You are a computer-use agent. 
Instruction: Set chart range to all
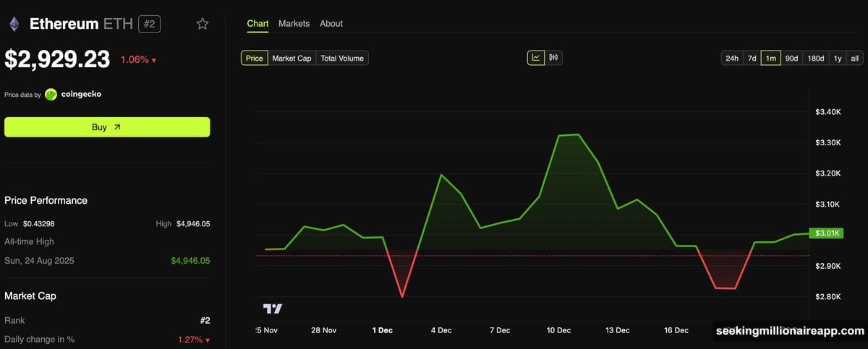click(855, 58)
